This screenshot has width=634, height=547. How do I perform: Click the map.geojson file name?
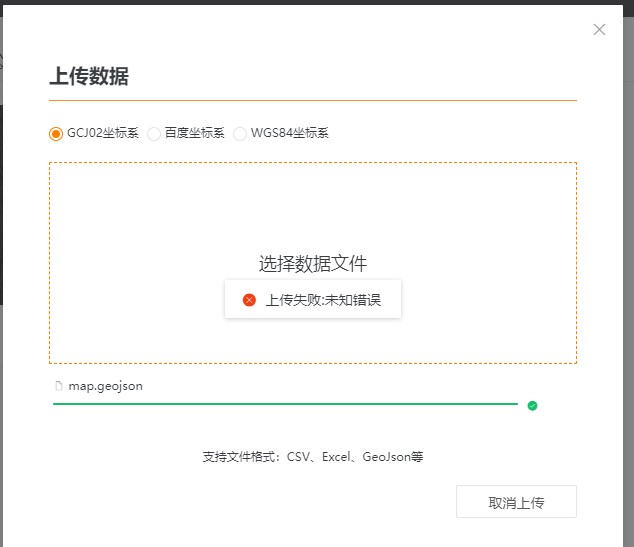click(106, 386)
